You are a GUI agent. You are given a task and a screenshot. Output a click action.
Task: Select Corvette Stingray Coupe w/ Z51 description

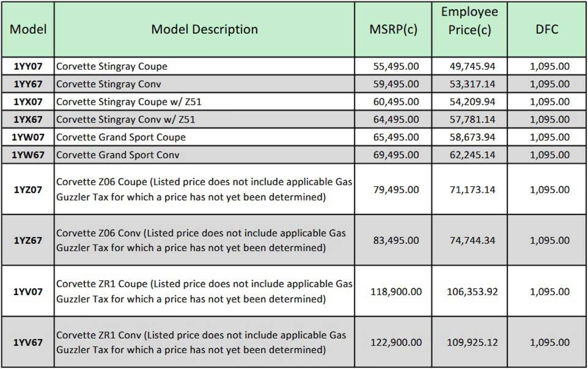[129, 102]
